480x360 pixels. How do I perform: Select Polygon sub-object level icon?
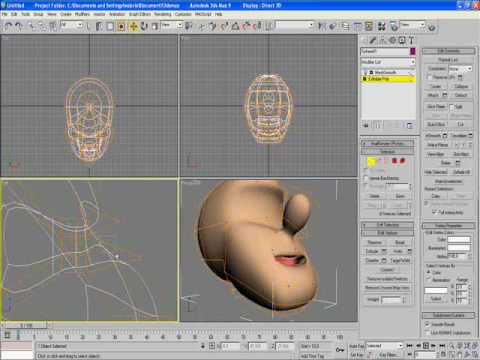point(394,161)
